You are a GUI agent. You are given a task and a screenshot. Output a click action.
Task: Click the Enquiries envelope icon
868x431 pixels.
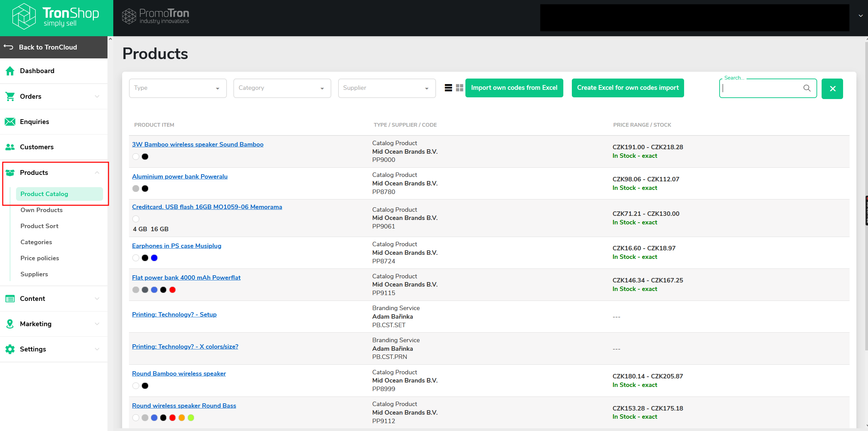[10, 122]
